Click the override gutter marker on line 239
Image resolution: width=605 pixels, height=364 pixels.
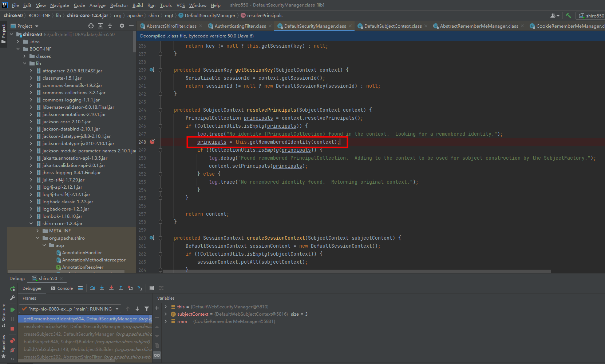tap(152, 70)
